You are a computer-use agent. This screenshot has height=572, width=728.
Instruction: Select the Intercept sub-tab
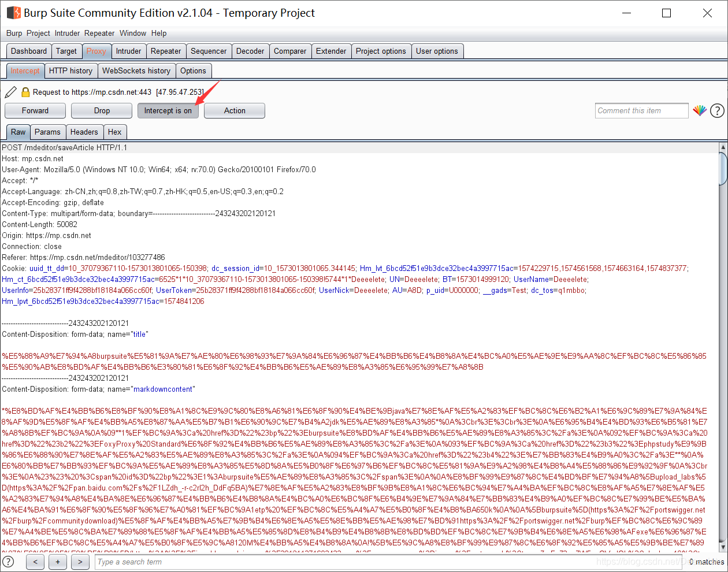(x=25, y=70)
